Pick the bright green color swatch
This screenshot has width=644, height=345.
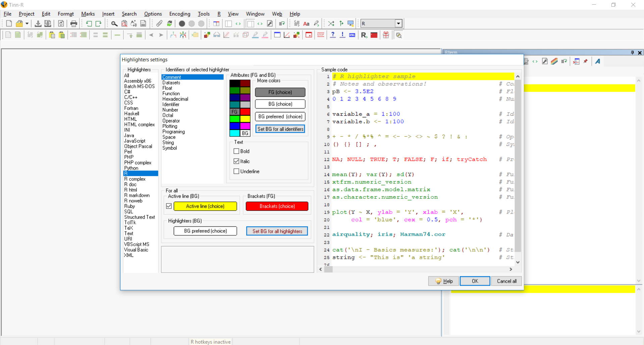pyautogui.click(x=235, y=119)
